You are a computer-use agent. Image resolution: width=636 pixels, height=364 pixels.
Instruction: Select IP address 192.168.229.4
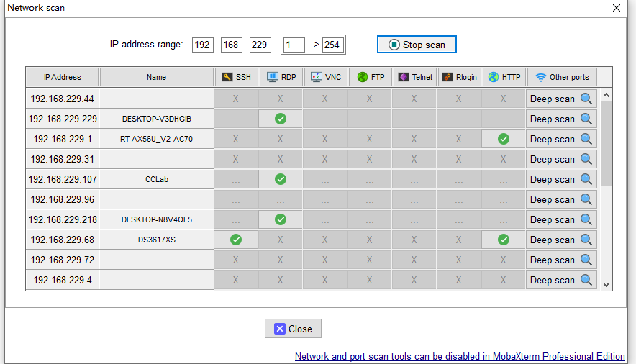click(x=63, y=280)
